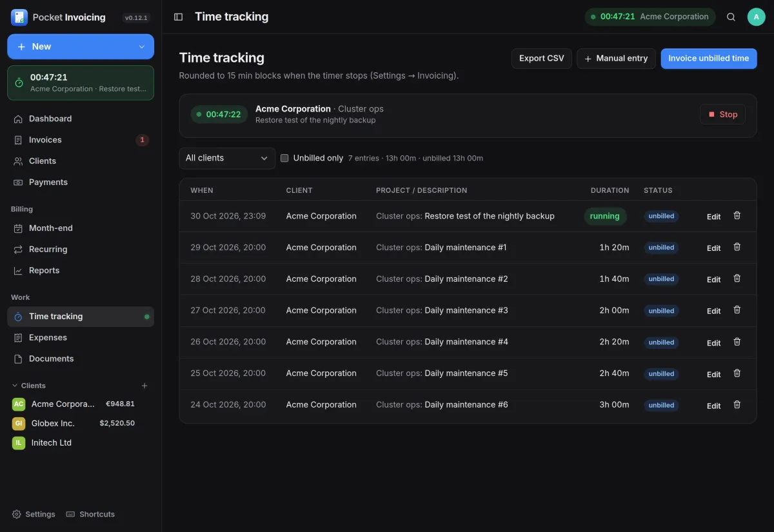774x532 pixels.
Task: Stop the running timer
Action: 722,114
